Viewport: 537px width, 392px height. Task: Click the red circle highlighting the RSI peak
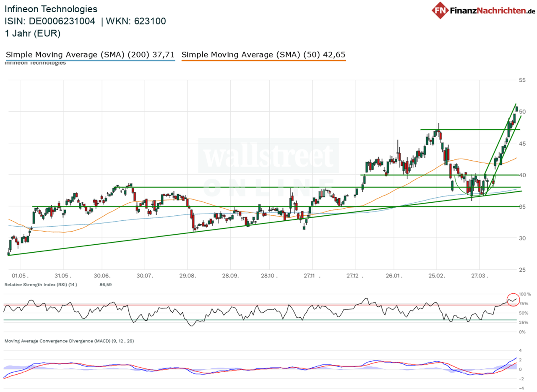[x=513, y=301]
